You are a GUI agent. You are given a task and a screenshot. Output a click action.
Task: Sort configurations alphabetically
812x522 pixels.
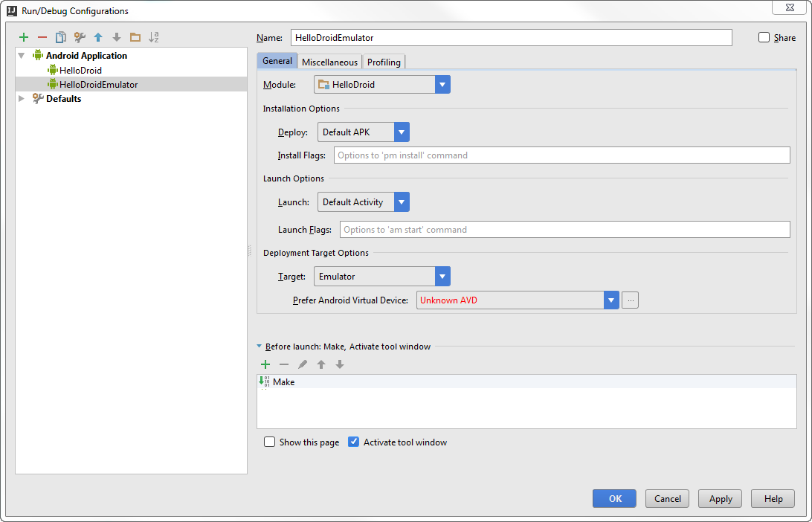(x=154, y=37)
